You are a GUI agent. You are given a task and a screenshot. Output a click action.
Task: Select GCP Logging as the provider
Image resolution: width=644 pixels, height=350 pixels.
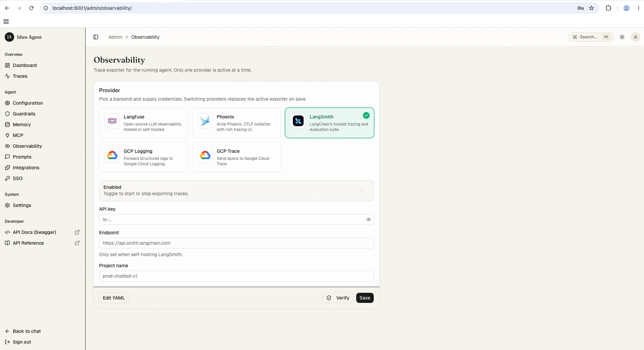[x=144, y=157]
